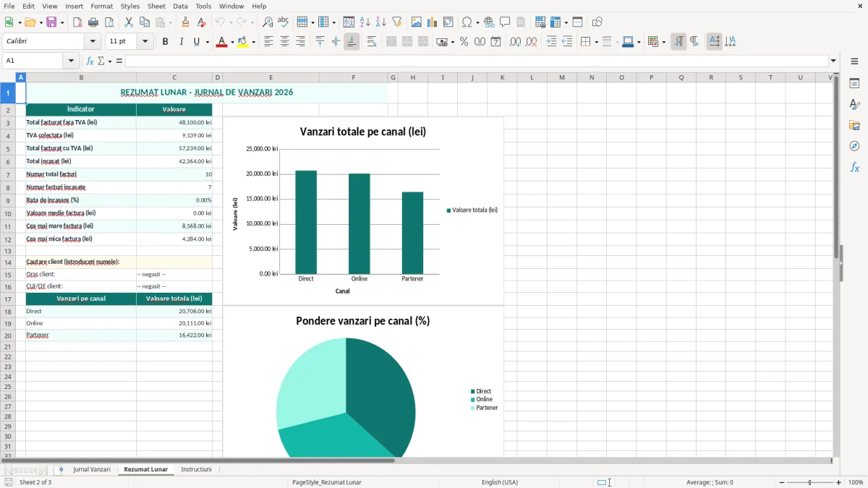Open Function Wizard next to Name Box
This screenshot has width=868, height=488.
point(90,61)
